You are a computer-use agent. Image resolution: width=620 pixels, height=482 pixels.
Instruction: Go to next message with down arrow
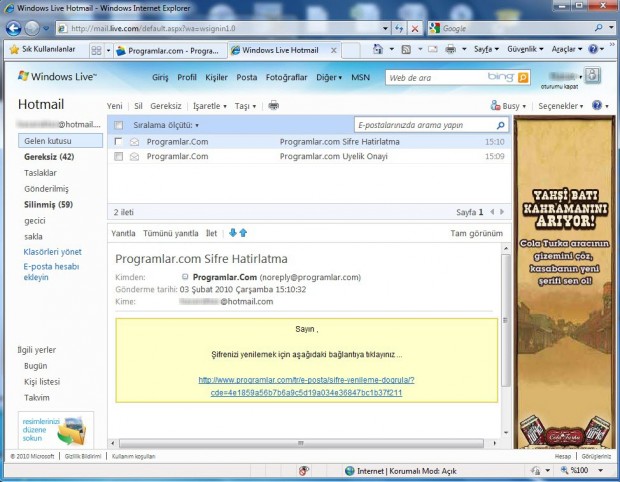[x=233, y=233]
